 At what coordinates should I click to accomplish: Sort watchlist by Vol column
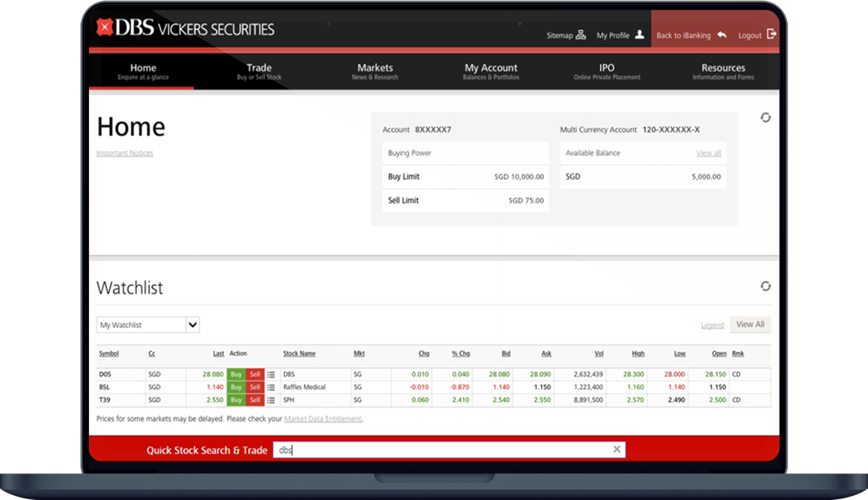pyautogui.click(x=599, y=353)
